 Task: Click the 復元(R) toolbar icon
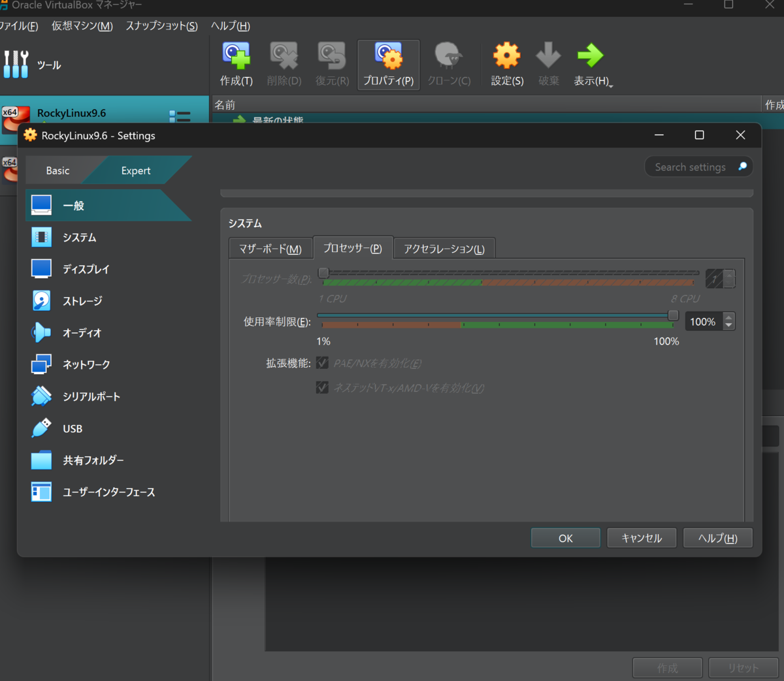pos(332,56)
